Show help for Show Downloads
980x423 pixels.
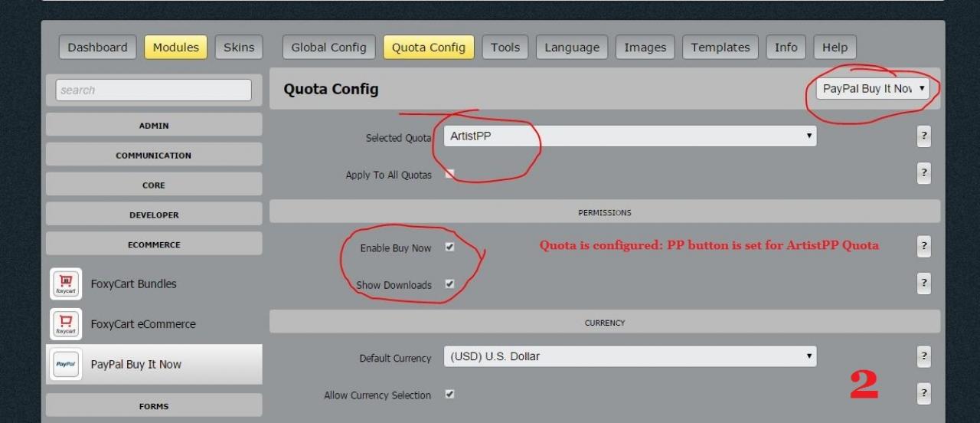tap(924, 283)
